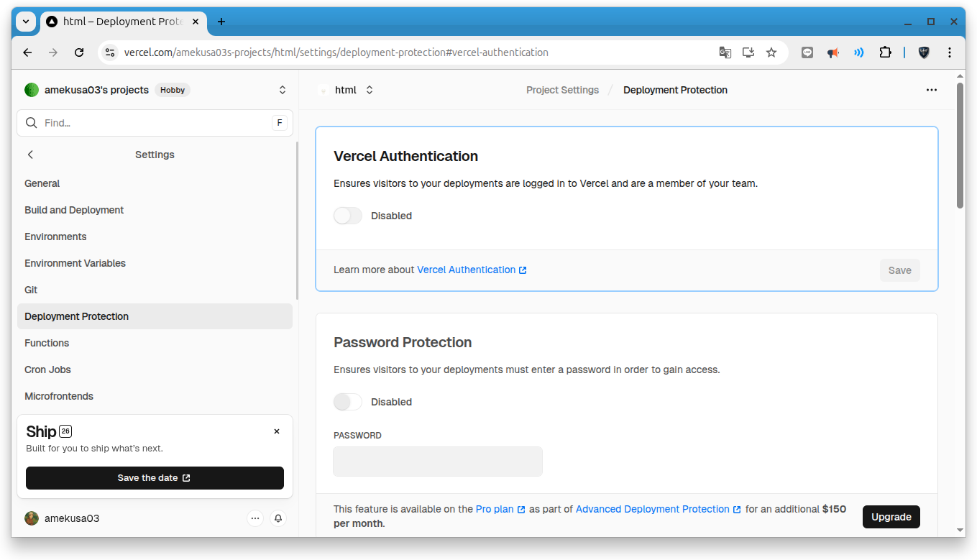Reload the page in browser
Screen dimensions: 977x560
coord(79,52)
